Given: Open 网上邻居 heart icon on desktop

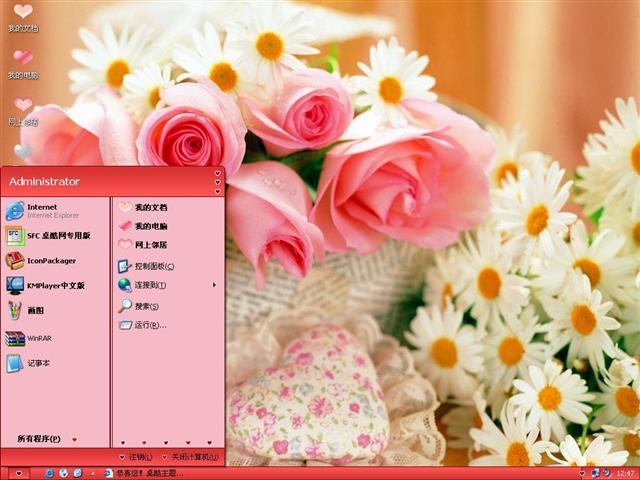Looking at the screenshot, I should pos(23,111).
